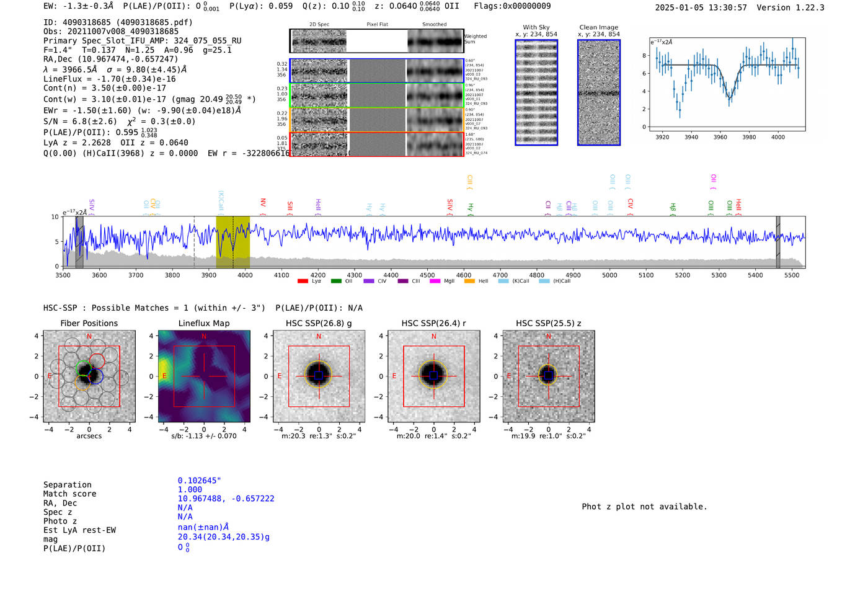Image resolution: width=868 pixels, height=591 pixels.
Task: Click the blue Separation value text
Action: coord(199,481)
